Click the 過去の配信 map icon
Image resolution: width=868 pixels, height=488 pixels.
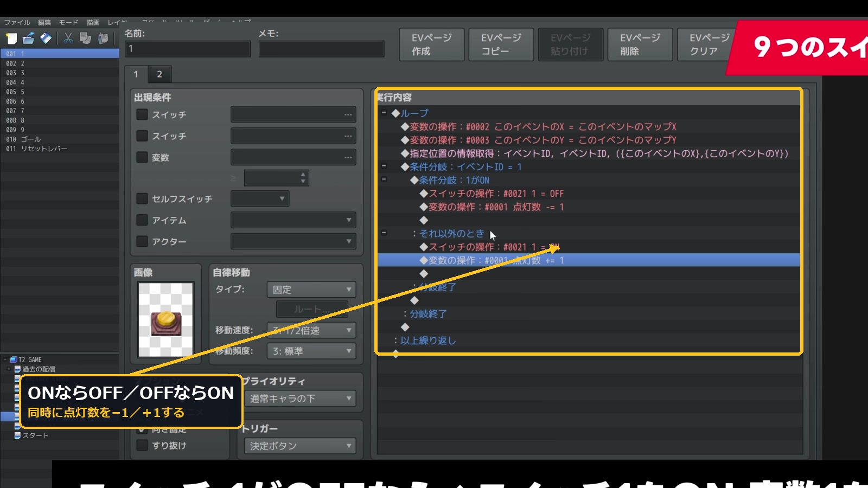[x=18, y=369]
